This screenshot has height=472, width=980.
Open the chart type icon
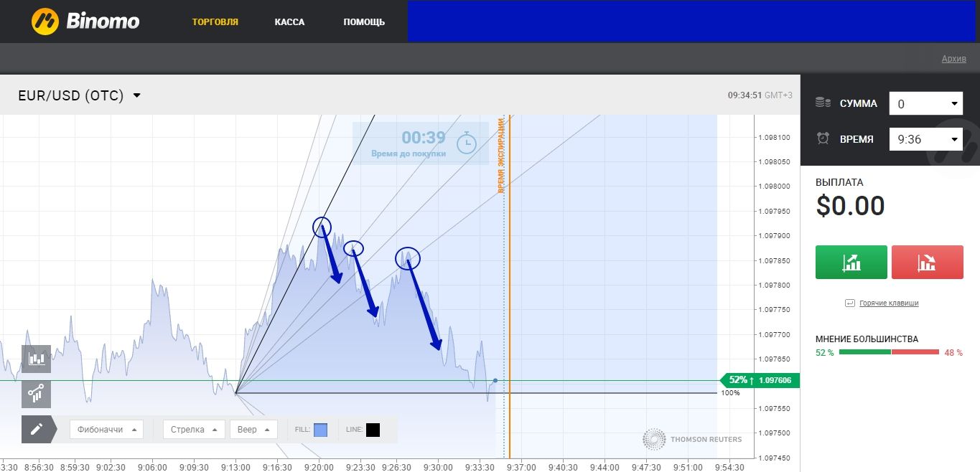[x=36, y=359]
